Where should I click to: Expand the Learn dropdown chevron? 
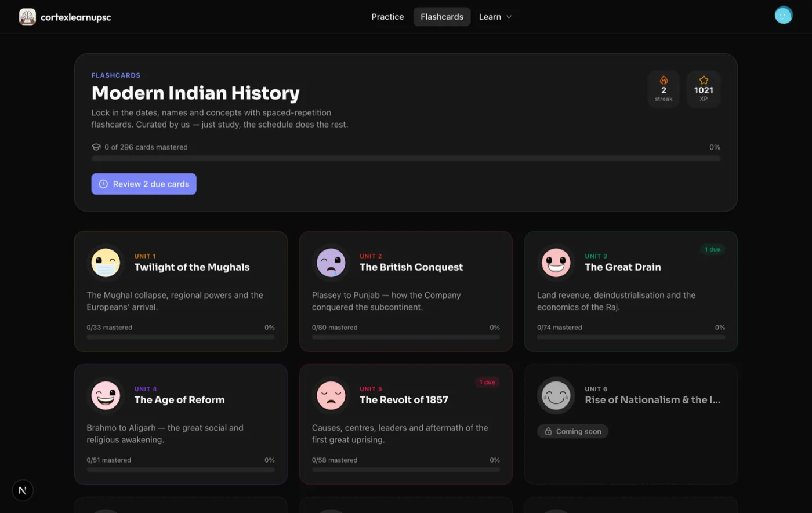509,17
